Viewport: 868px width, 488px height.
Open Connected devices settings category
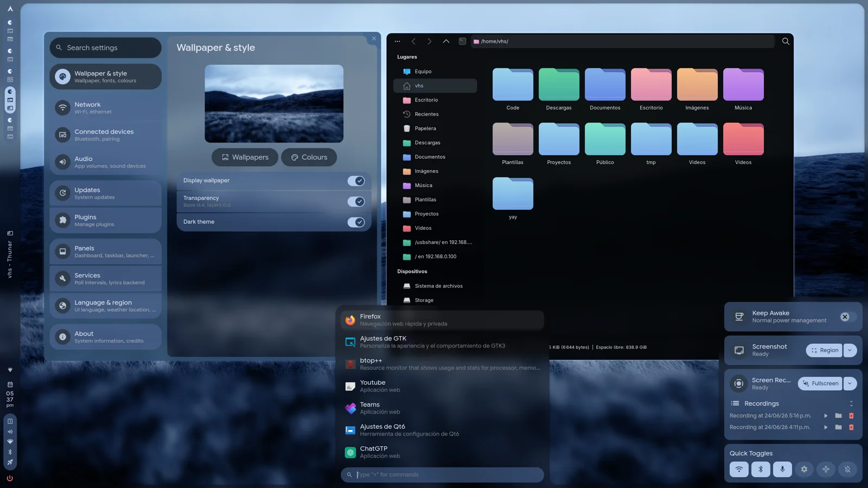(x=106, y=134)
